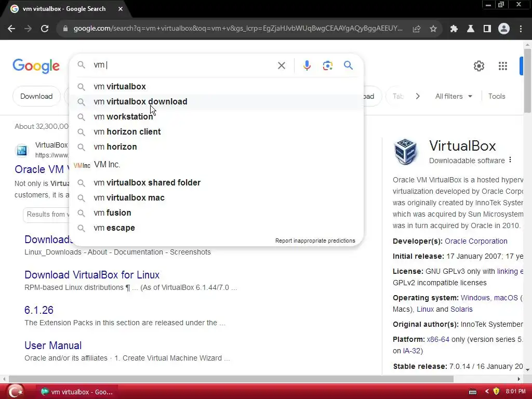Pick the vm fusion suggestion

216,212
